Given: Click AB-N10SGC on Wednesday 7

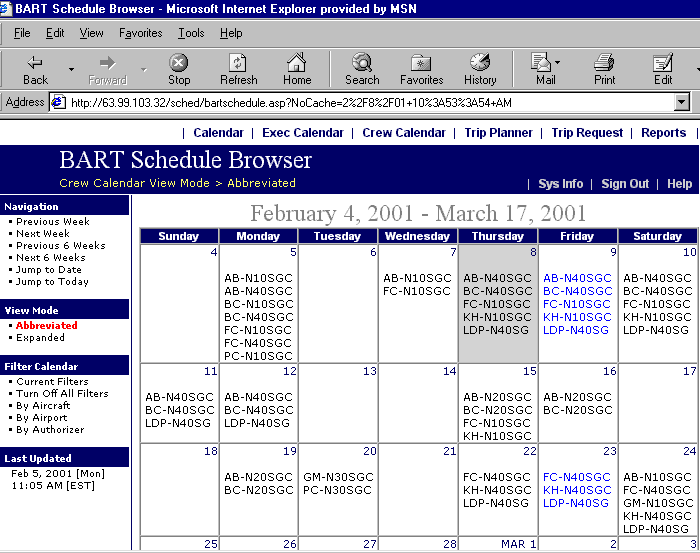Looking at the screenshot, I should coord(417,278).
